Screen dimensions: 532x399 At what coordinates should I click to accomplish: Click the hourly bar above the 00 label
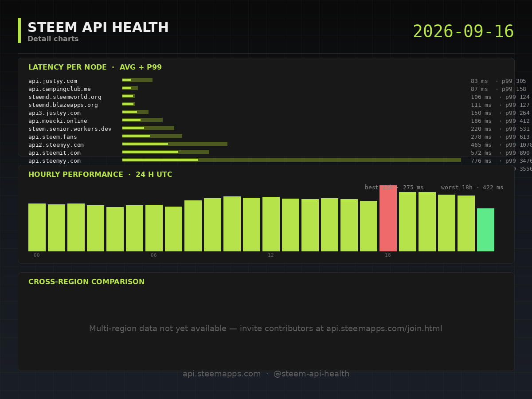coord(37,227)
